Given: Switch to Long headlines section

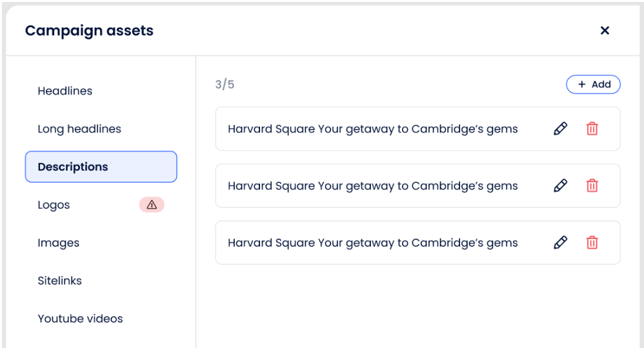Looking at the screenshot, I should point(79,129).
